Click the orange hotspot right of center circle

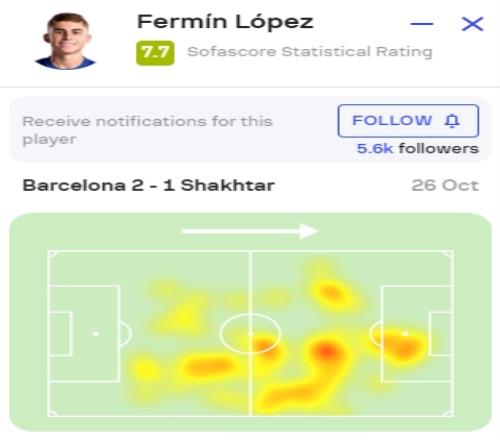click(327, 352)
